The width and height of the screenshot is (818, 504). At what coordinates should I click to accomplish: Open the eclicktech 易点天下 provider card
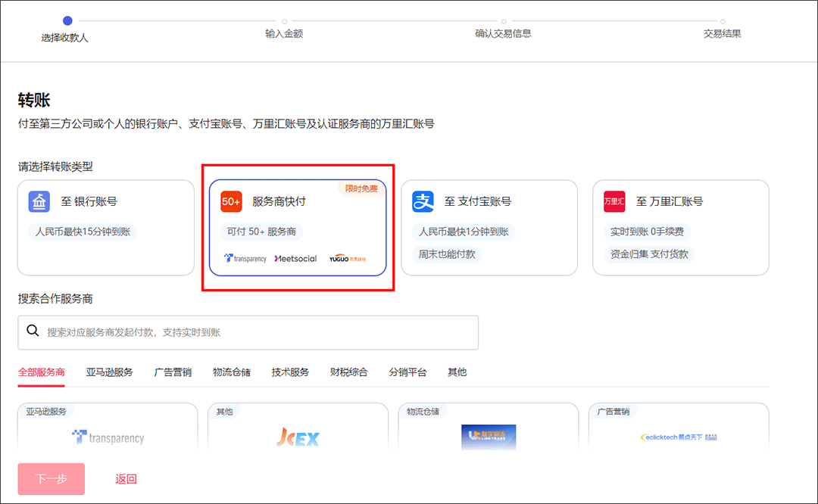[679, 436]
